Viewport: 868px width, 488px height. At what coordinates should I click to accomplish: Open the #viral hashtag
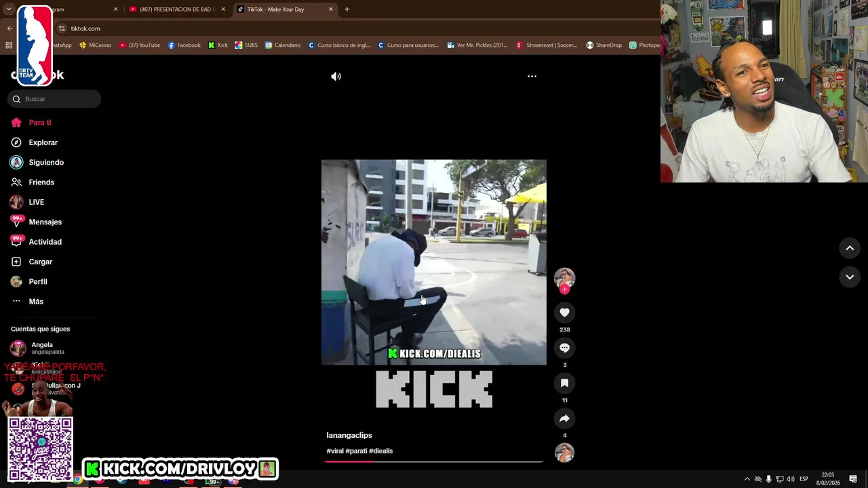click(x=335, y=451)
